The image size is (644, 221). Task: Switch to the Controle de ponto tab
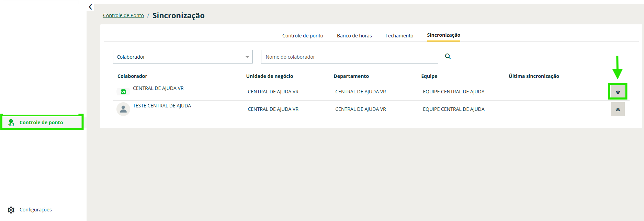click(x=303, y=36)
